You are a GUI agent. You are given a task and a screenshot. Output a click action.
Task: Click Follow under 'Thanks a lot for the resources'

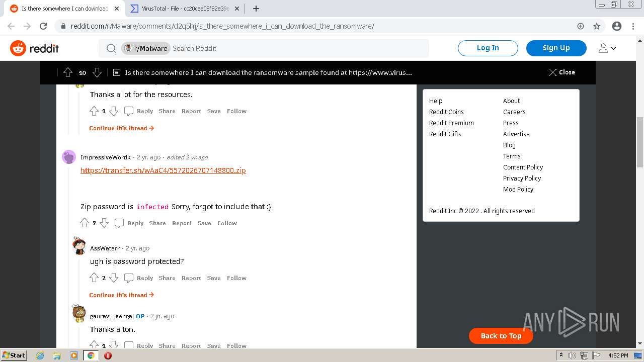pyautogui.click(x=236, y=111)
